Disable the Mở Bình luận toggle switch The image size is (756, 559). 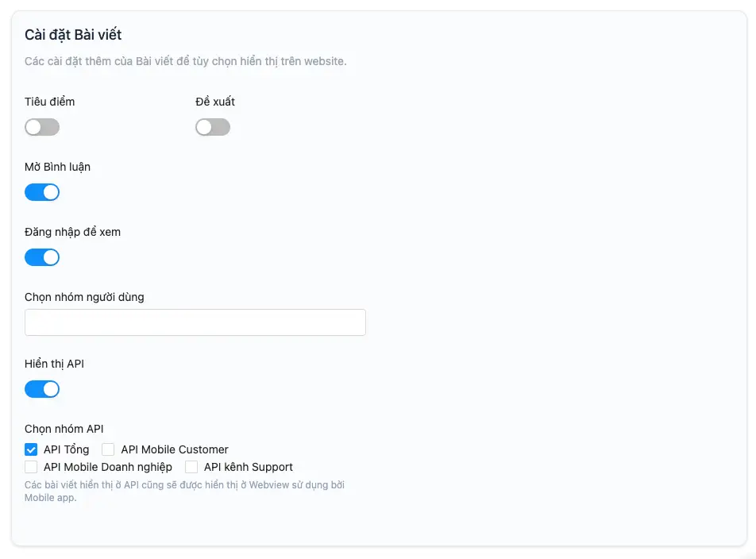coord(42,192)
